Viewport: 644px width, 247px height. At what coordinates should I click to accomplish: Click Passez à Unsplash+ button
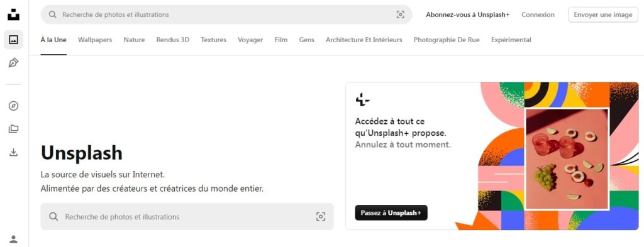pos(391,212)
